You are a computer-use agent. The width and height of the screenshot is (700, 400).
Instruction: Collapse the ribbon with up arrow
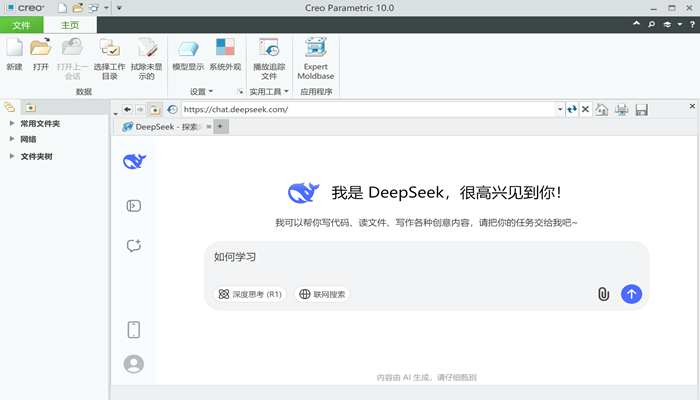pyautogui.click(x=636, y=24)
